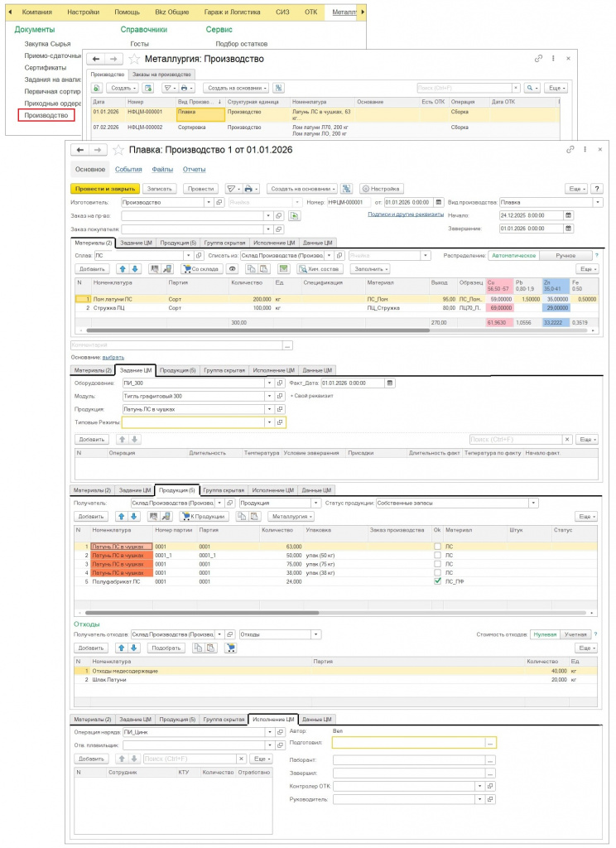This screenshot has width=616, height=848.
Task: Check Ok box for упак (38 кг) row
Action: (437, 573)
